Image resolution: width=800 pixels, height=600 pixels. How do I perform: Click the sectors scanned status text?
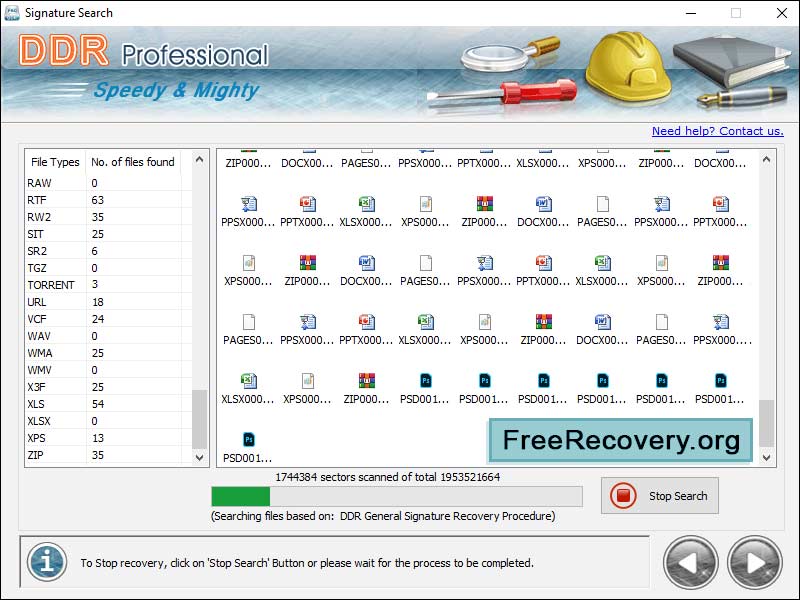pos(388,477)
